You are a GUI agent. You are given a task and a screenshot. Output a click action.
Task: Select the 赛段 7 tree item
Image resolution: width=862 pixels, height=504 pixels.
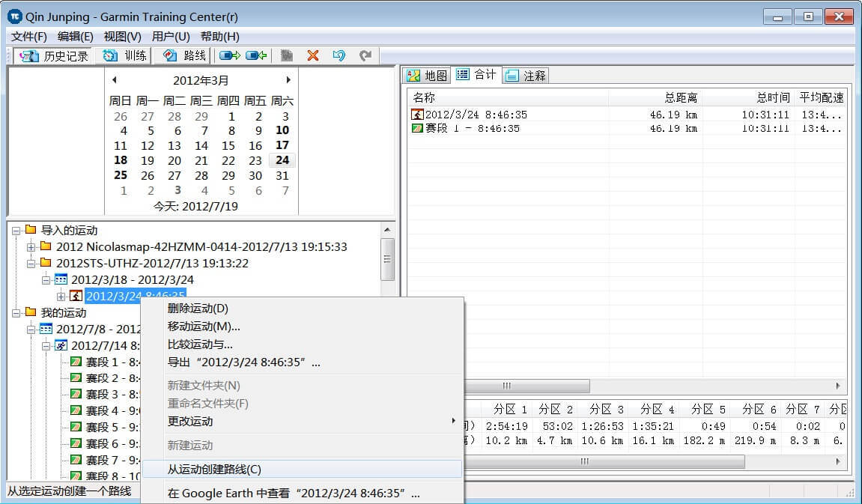tap(113, 460)
